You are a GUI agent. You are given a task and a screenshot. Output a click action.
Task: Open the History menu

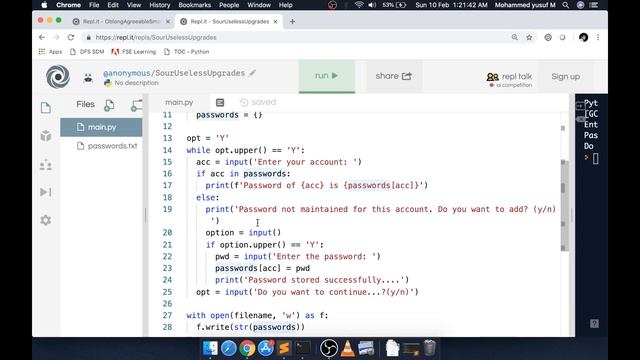tap(160, 5)
